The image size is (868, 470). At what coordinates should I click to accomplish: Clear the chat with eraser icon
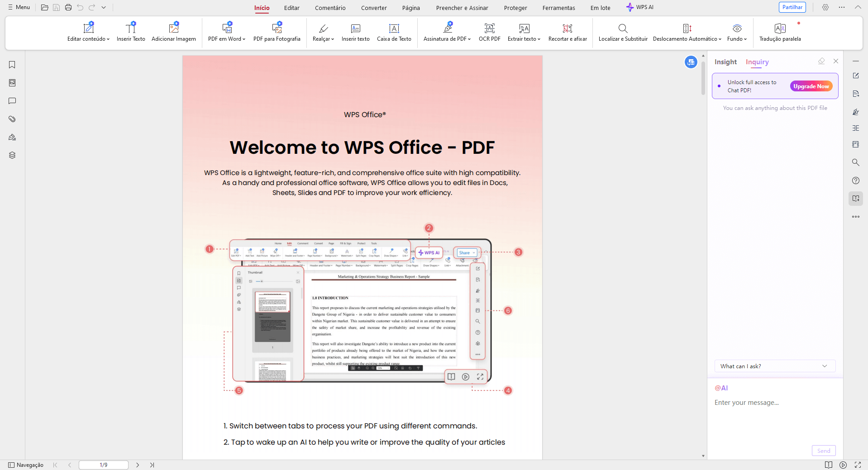[x=821, y=61]
